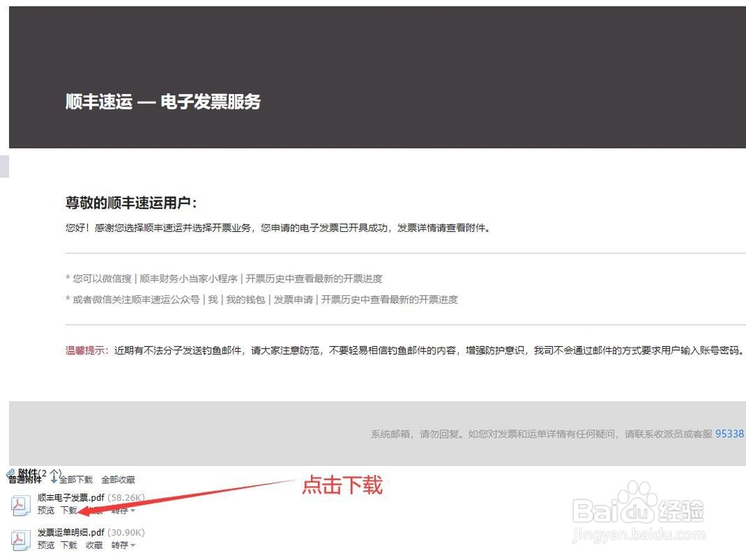746x560 pixels.
Task: Click the file name 发票运单明细.pdf
Action: coord(71,532)
